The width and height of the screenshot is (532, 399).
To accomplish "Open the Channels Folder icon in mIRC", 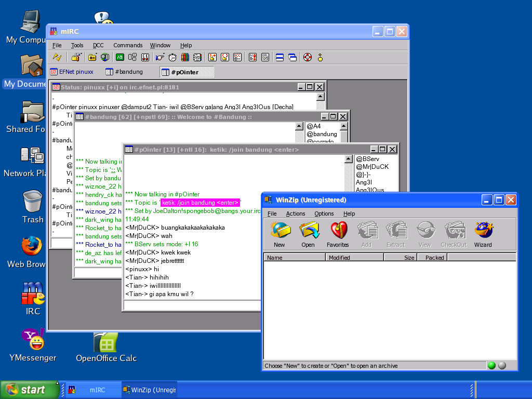I will [x=92, y=57].
